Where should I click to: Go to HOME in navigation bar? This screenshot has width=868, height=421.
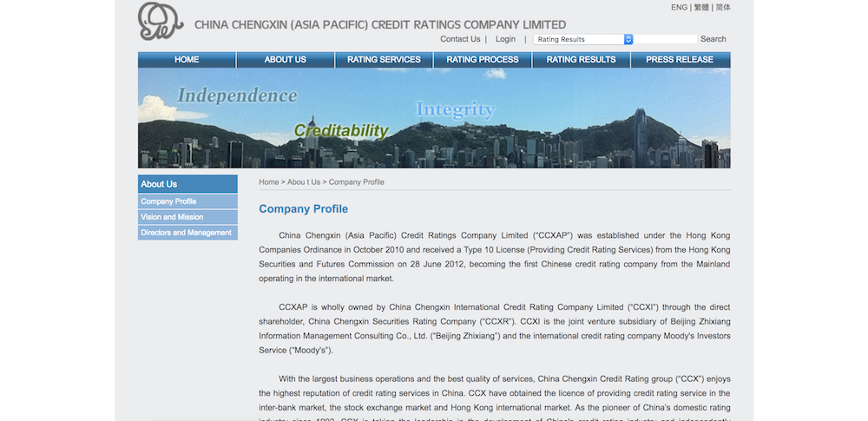click(187, 60)
